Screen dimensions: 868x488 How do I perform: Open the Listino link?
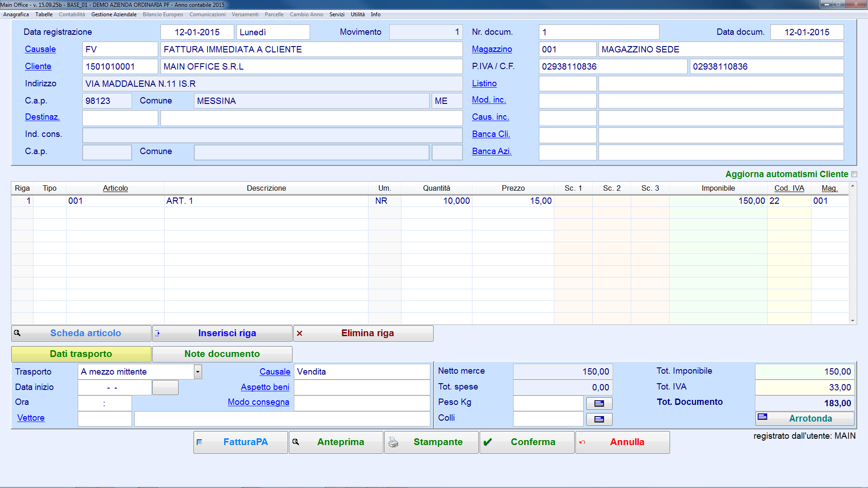click(484, 84)
